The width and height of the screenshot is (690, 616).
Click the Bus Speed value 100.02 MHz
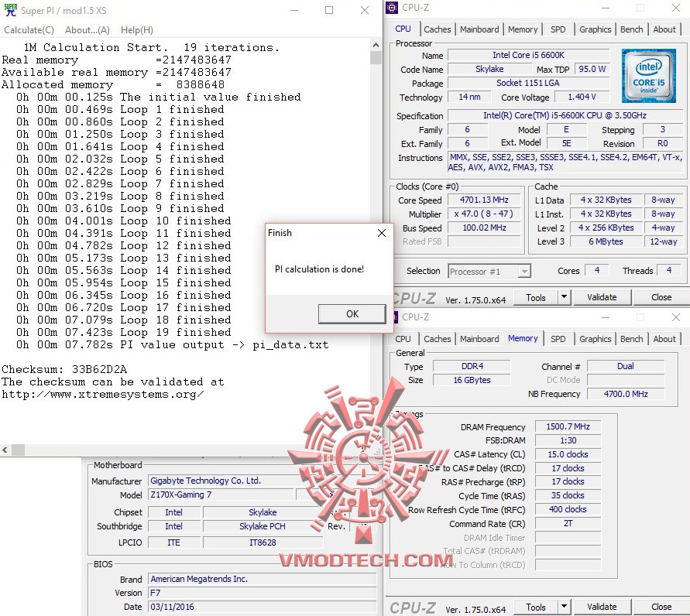click(484, 228)
